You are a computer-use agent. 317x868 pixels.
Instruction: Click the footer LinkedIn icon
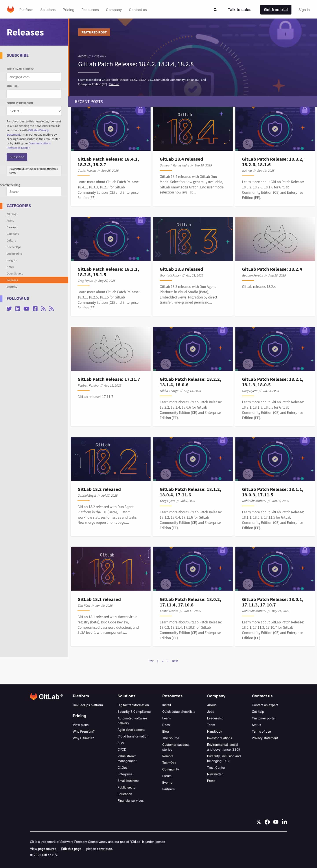(284, 822)
